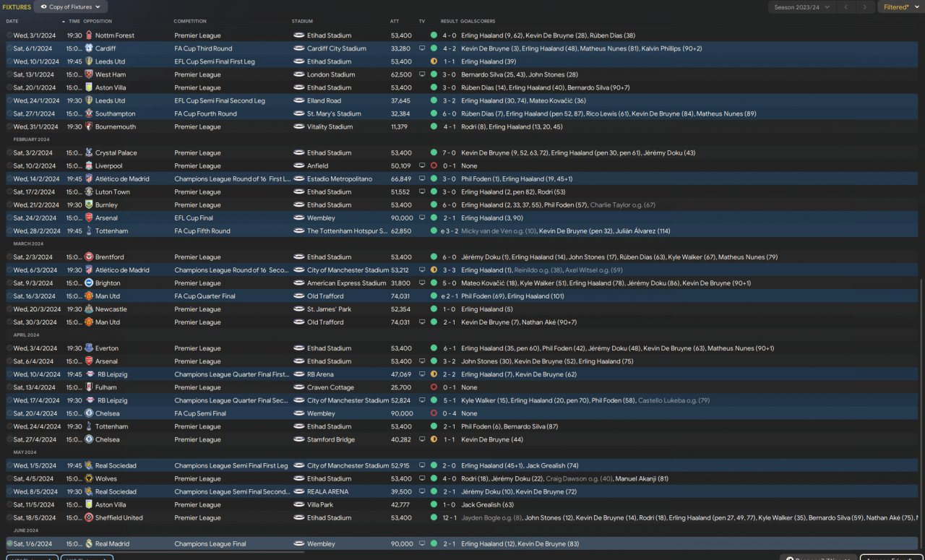Sort by the RESULT column header
The image size is (925, 560).
[449, 21]
